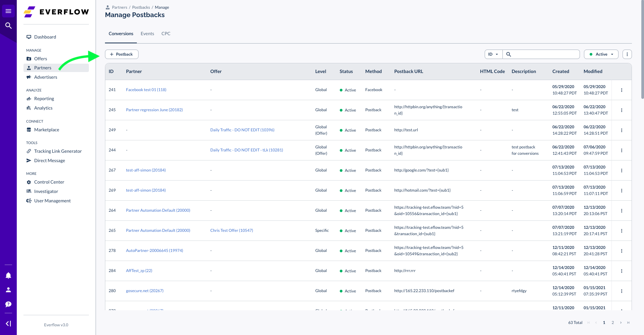
Task: Open table options three-dot button
Action: tap(627, 54)
